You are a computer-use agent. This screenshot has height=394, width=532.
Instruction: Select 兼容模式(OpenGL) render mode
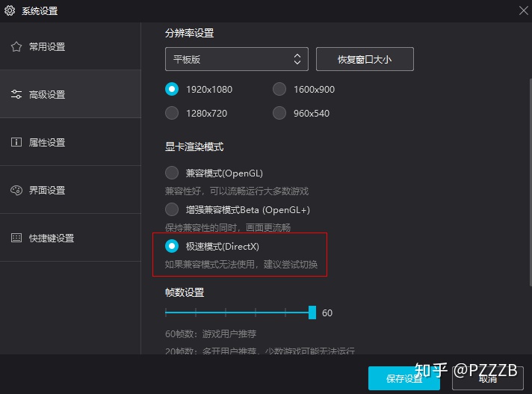[172, 173]
